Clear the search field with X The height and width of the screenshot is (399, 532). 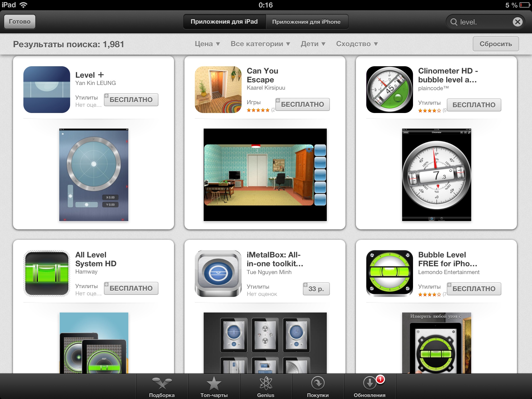tap(517, 22)
